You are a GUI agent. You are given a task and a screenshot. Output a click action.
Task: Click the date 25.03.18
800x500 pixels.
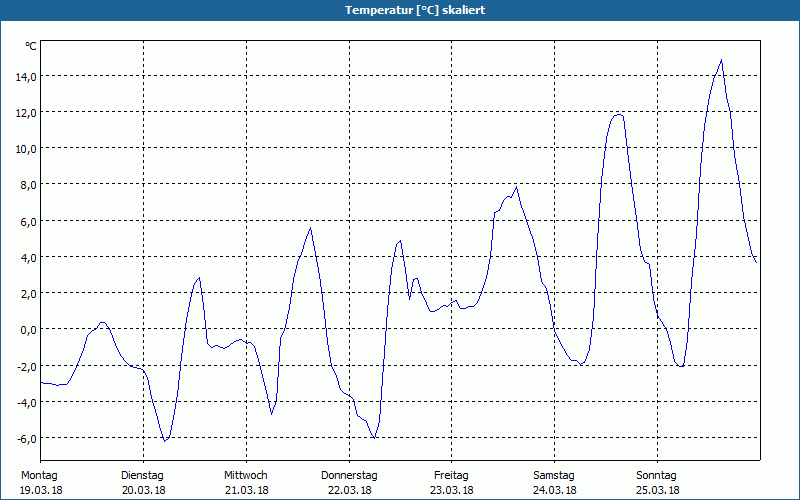(x=658, y=490)
